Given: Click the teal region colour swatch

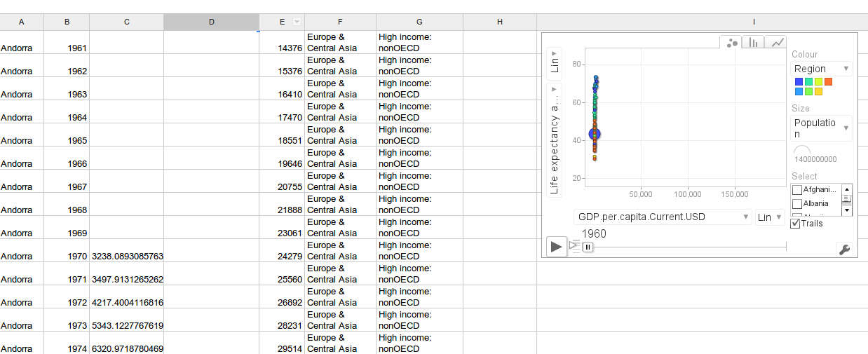Looking at the screenshot, I should [808, 82].
